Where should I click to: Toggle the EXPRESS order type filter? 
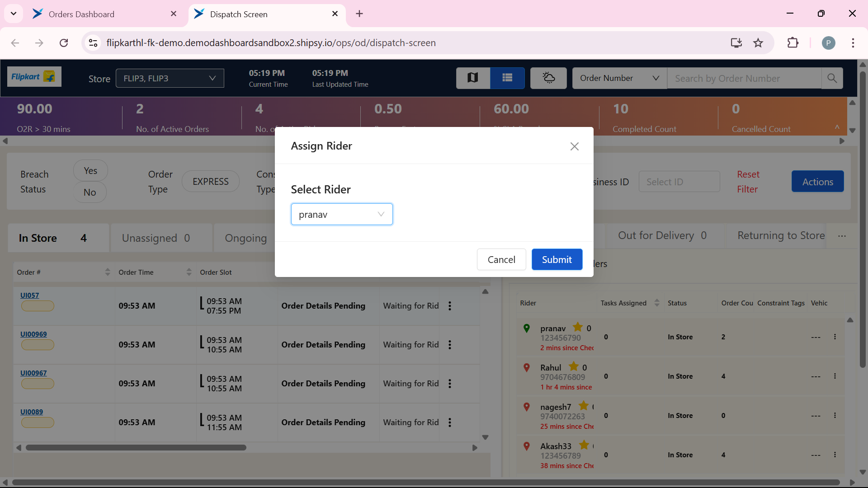click(x=211, y=181)
